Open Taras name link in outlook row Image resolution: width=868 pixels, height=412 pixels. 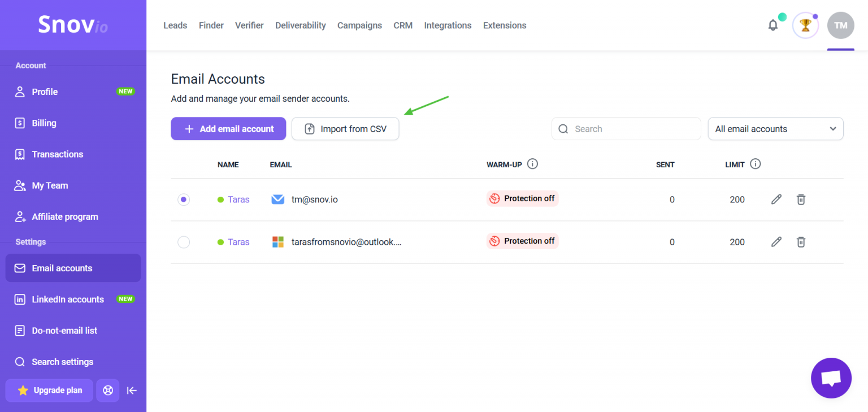pos(238,242)
